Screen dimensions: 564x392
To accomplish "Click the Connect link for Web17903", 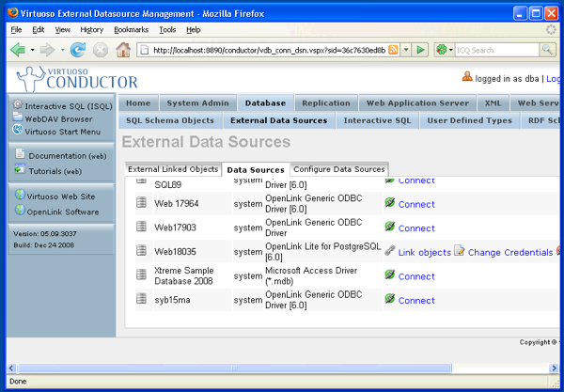I will 416,228.
